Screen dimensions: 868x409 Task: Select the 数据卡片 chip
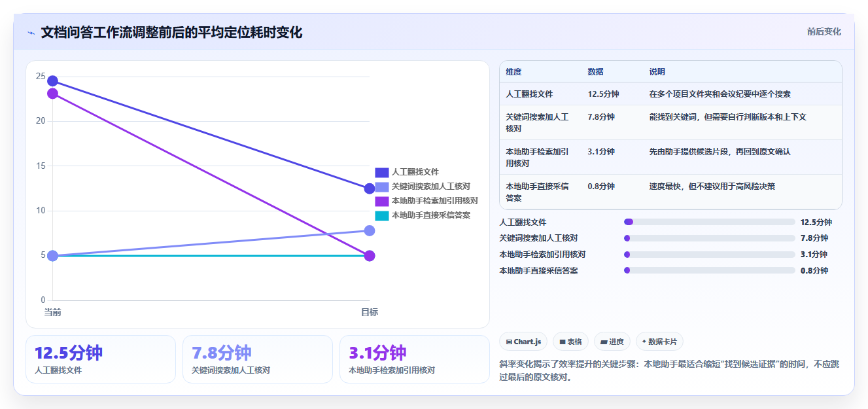659,342
